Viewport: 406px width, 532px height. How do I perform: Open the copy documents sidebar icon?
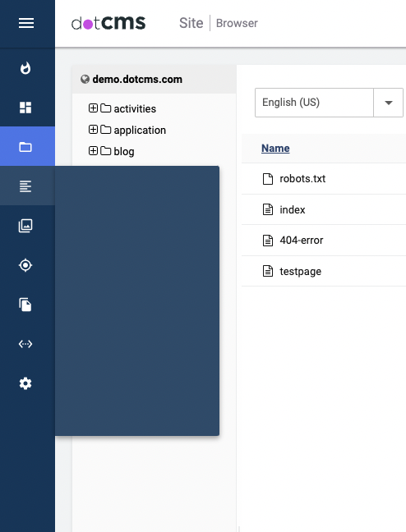point(25,305)
